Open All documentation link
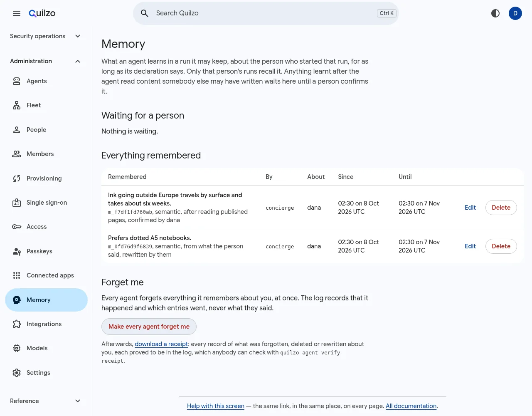532x416 pixels. tap(411, 406)
